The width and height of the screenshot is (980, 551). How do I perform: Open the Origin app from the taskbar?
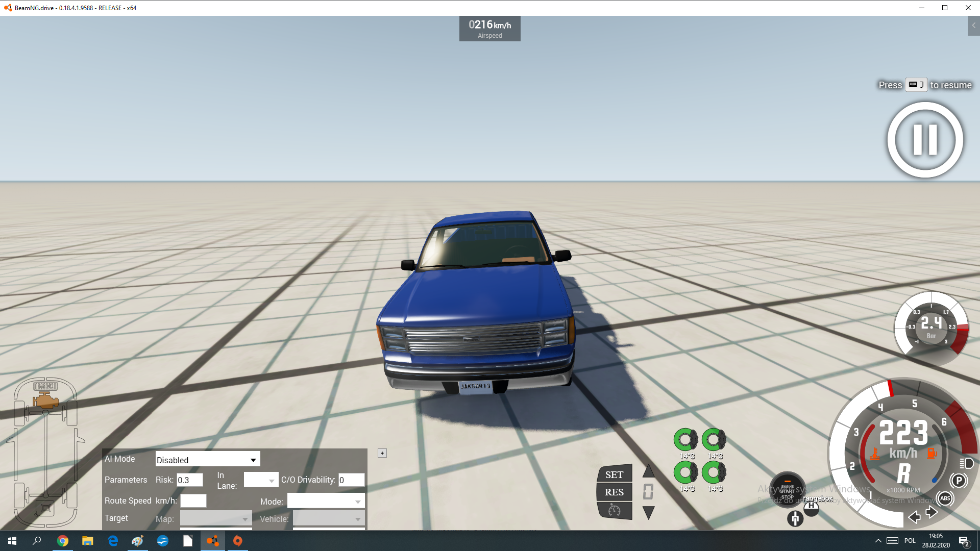point(237,541)
